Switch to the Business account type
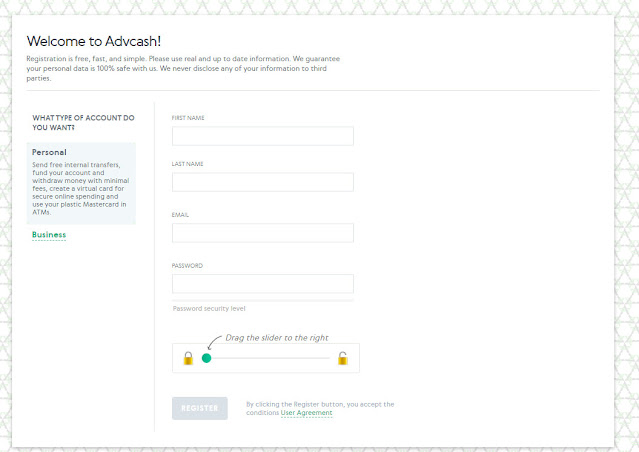Screen dimensions: 639x452 49,234
